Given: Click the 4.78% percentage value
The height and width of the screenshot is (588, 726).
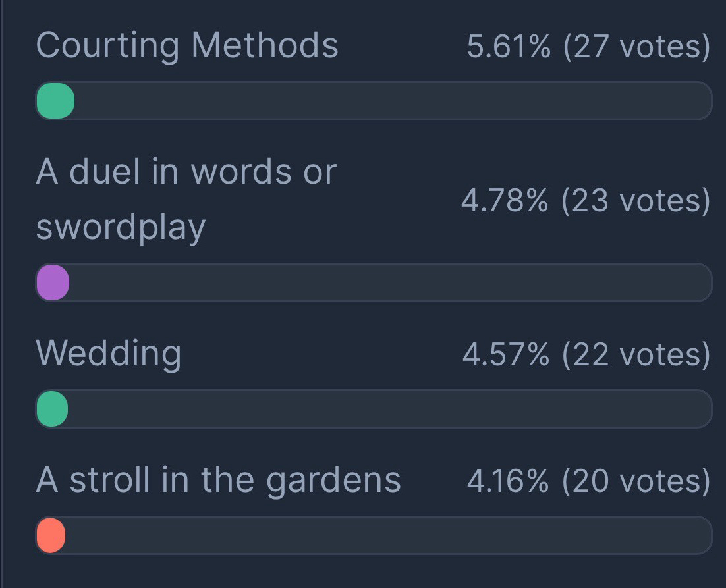Looking at the screenshot, I should click(504, 200).
